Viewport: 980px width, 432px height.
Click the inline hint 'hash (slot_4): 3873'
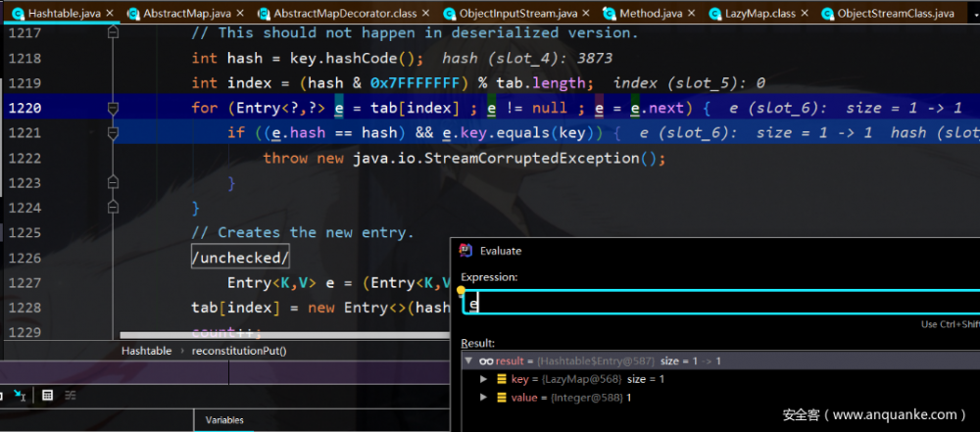527,58
